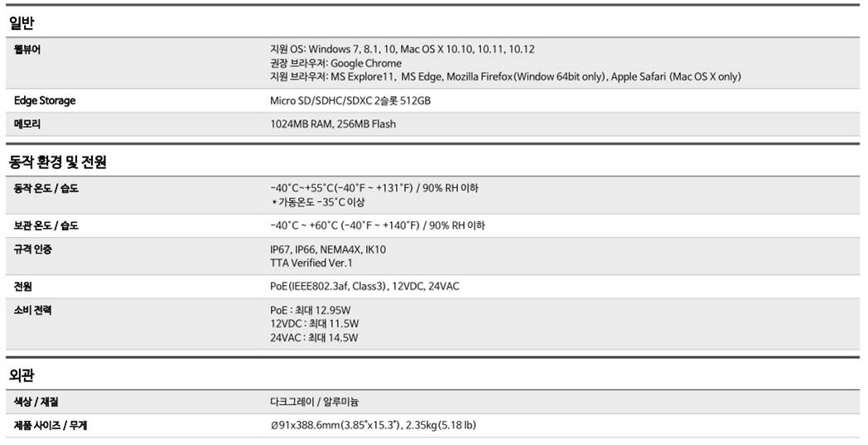Select the PoE(IEEE802.3af, Class3) value
The image size is (868, 445).
click(x=330, y=287)
